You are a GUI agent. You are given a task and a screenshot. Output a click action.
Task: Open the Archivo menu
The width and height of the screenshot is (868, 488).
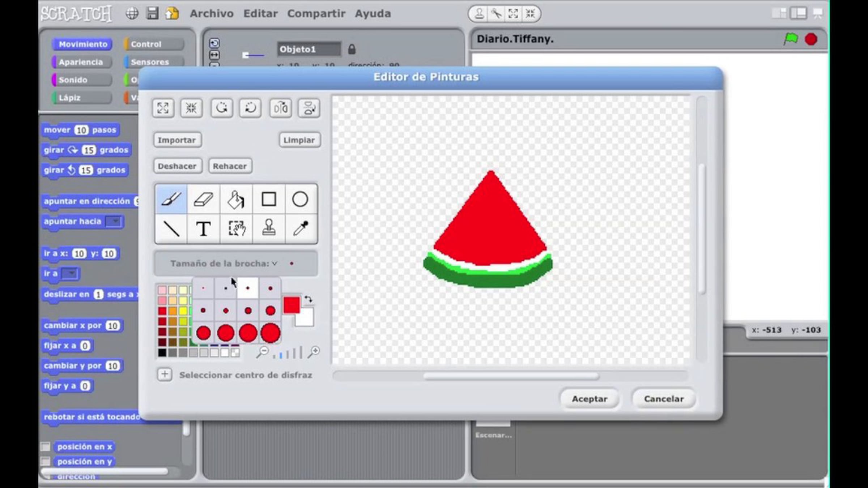[x=212, y=14]
